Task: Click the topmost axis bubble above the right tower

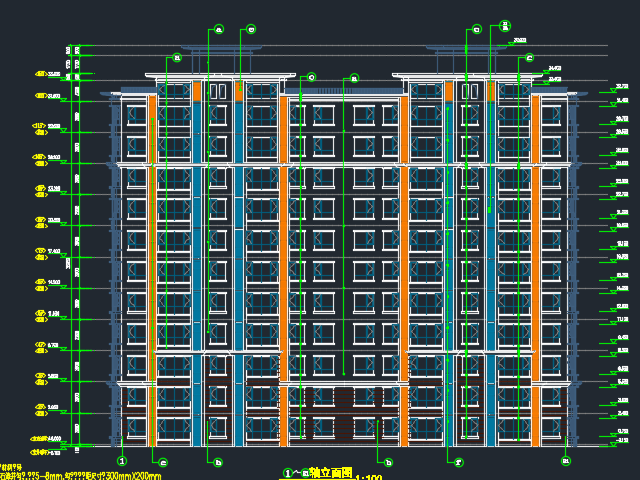Action: pos(505,25)
